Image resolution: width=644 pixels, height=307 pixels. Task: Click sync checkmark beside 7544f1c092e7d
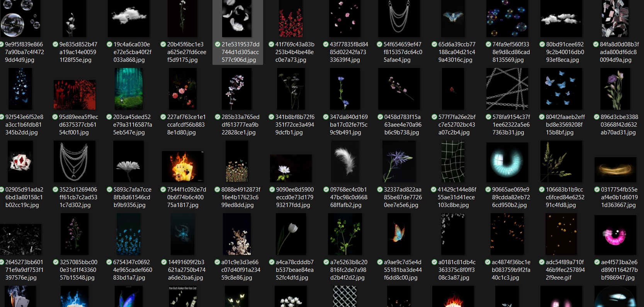click(x=163, y=190)
